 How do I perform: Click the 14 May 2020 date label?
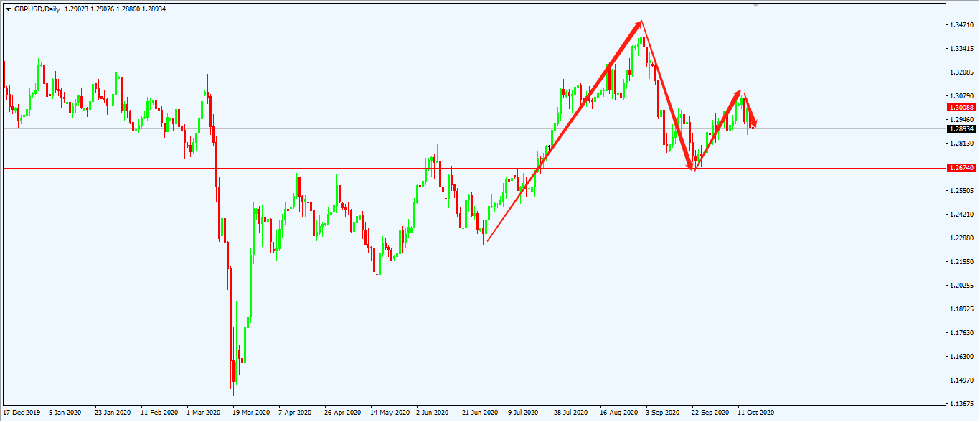coord(390,413)
